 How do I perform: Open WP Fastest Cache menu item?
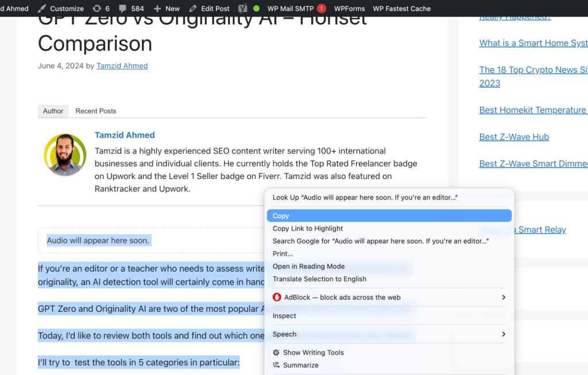coord(401,8)
